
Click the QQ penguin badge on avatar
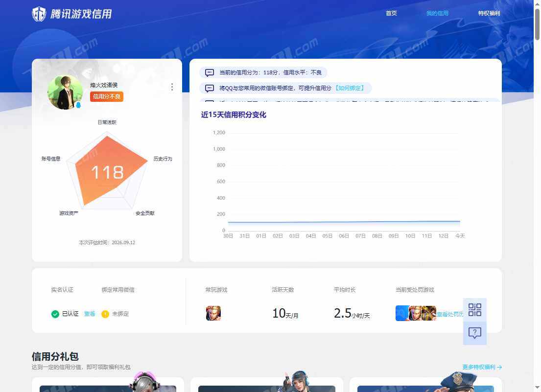point(78,105)
